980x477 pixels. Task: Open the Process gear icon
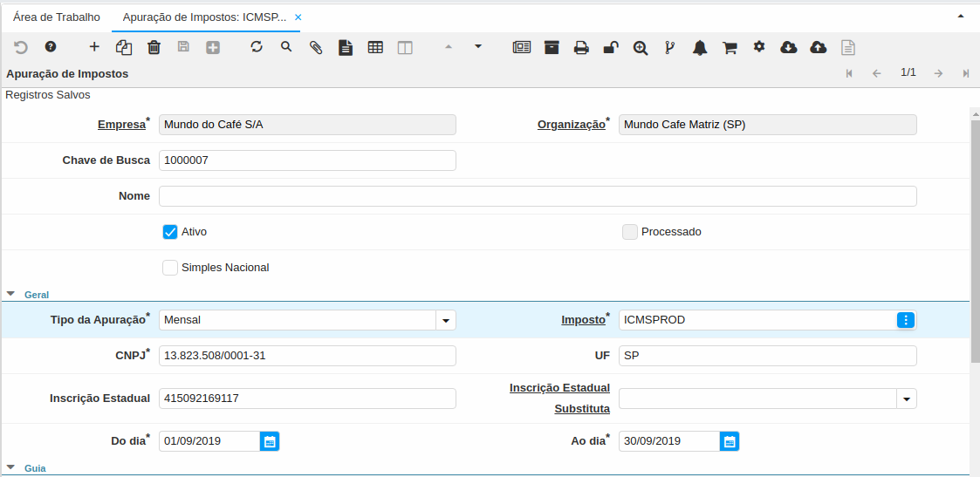(x=759, y=47)
